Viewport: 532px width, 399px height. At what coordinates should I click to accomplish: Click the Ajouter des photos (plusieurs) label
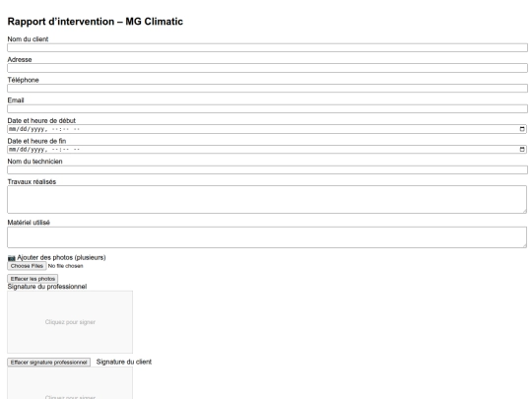tap(61, 257)
